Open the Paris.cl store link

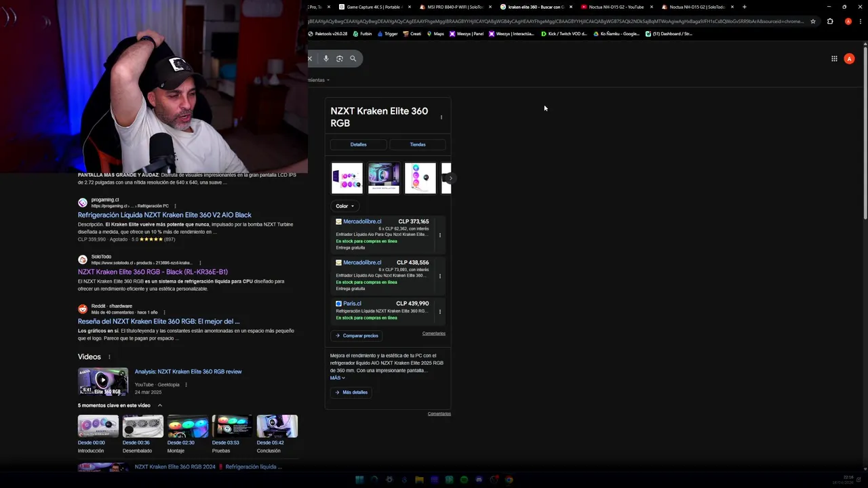tap(352, 304)
